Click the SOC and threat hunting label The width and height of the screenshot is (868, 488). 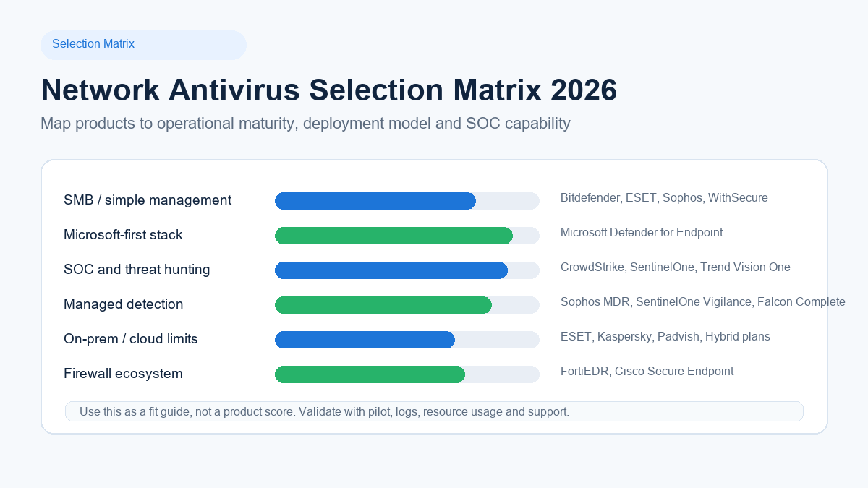(137, 270)
